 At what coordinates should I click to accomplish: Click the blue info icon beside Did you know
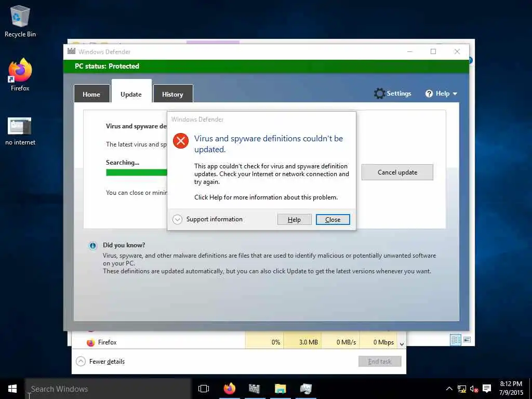92,246
